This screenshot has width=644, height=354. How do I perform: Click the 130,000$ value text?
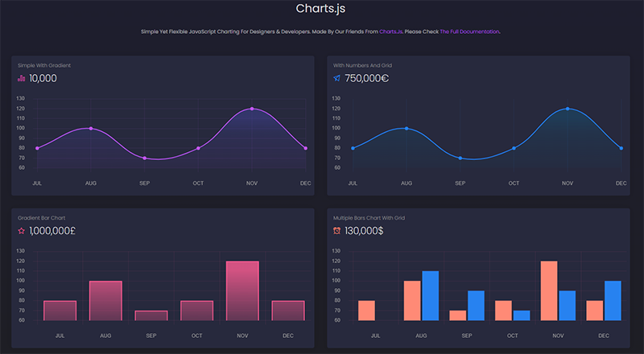click(364, 231)
